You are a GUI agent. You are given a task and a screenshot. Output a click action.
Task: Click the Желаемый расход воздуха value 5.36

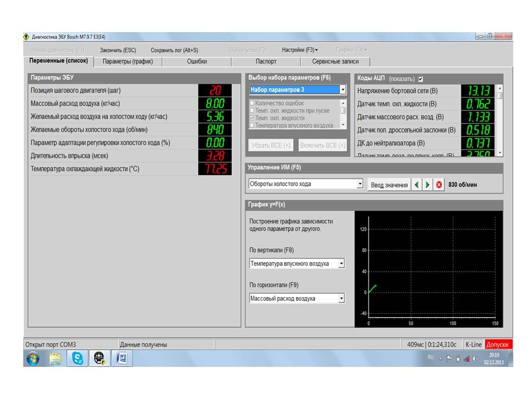[x=215, y=116]
